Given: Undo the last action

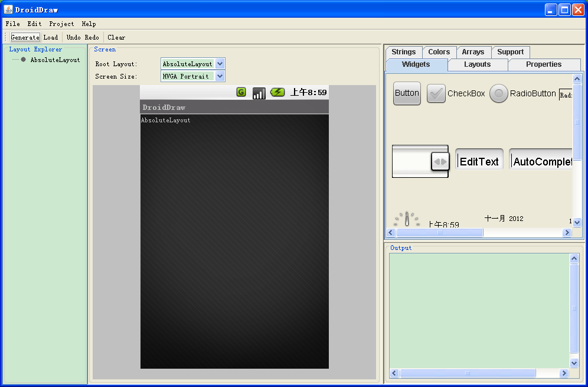Looking at the screenshot, I should [x=73, y=37].
